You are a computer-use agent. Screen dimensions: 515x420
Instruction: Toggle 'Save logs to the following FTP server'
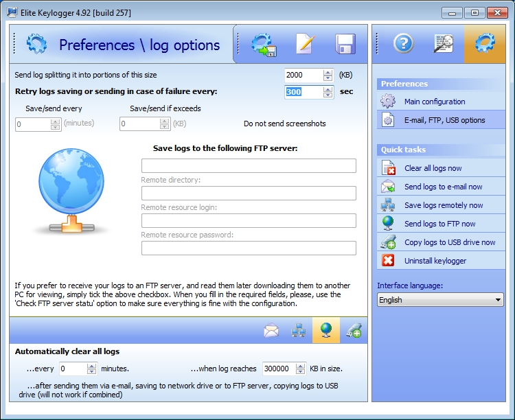coord(225,148)
